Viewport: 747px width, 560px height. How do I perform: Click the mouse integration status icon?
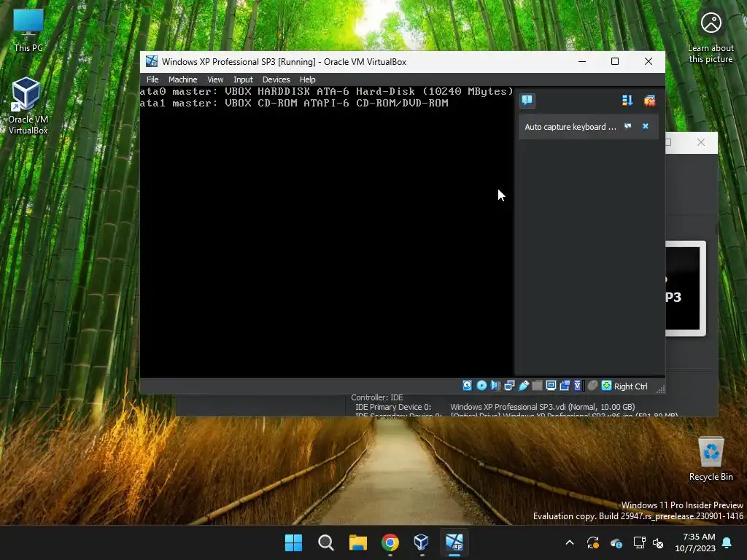[x=592, y=386]
